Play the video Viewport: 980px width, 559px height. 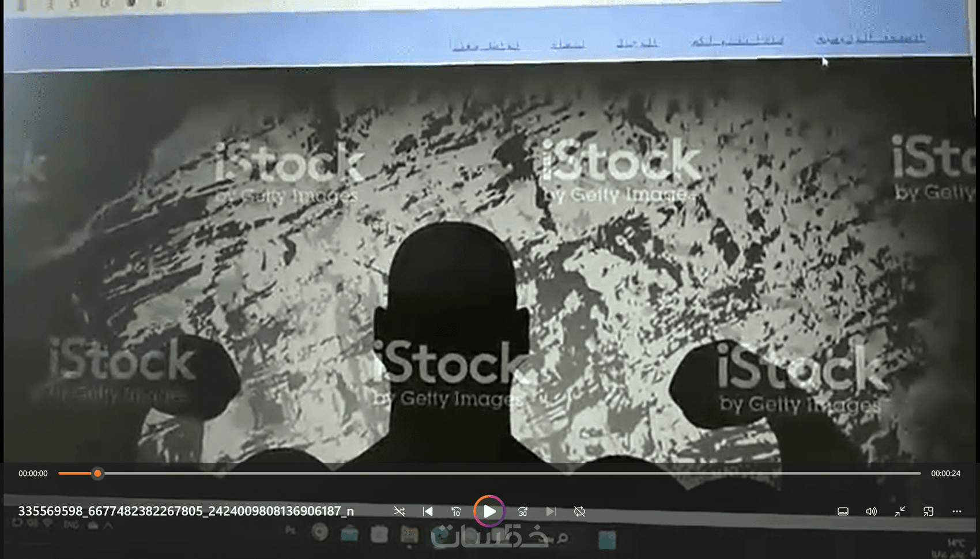pyautogui.click(x=489, y=511)
